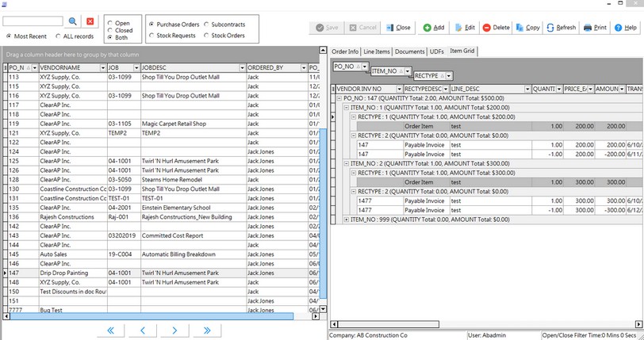Switch to Order Info tab
Image resolution: width=644 pixels, height=340 pixels.
[345, 52]
